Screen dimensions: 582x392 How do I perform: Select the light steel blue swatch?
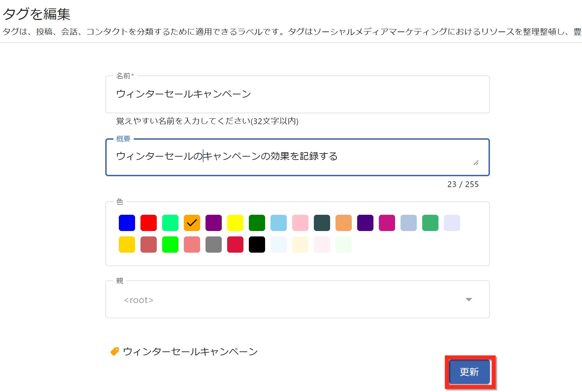[x=409, y=223]
